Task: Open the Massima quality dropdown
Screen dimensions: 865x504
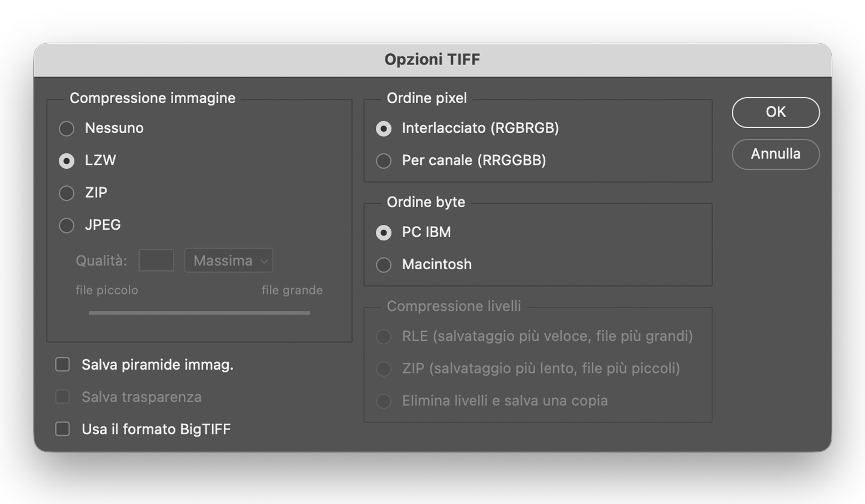Action: tap(229, 260)
